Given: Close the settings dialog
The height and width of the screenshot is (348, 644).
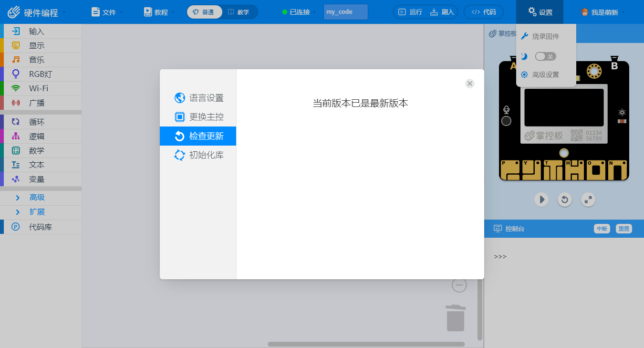Looking at the screenshot, I should coord(470,84).
